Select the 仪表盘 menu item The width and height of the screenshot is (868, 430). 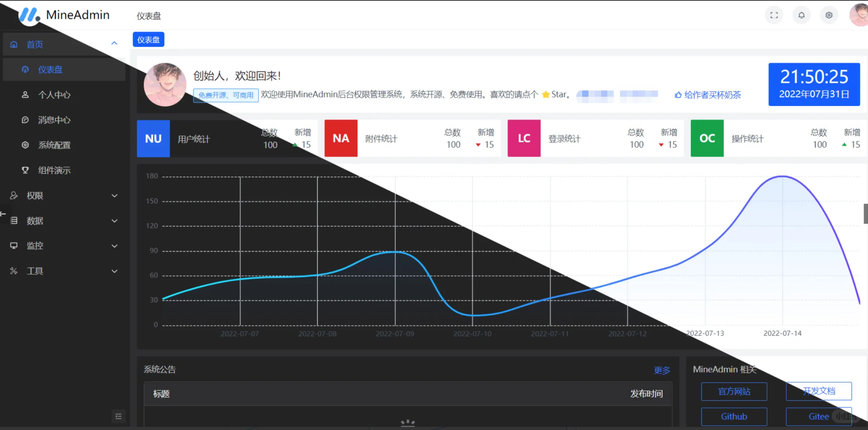[50, 69]
